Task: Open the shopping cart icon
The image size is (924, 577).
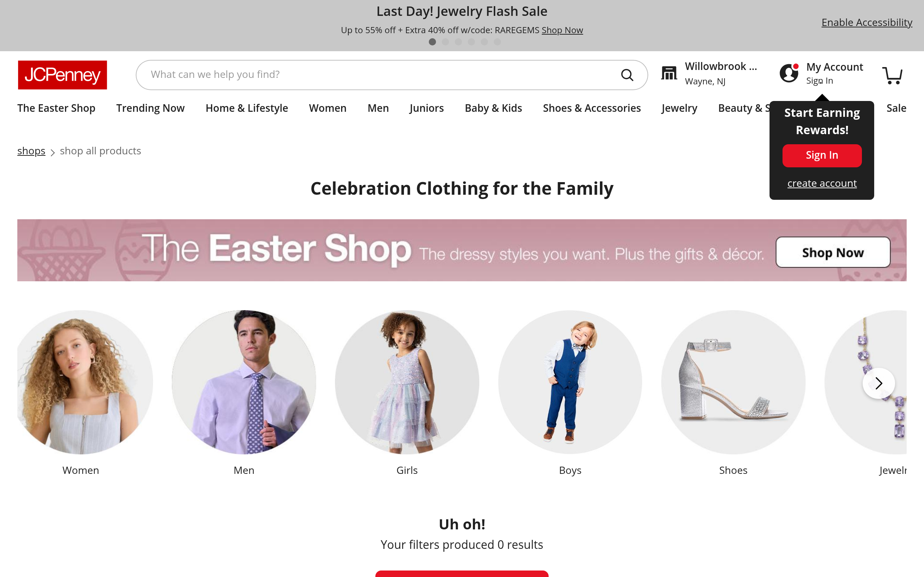Action: (892, 75)
